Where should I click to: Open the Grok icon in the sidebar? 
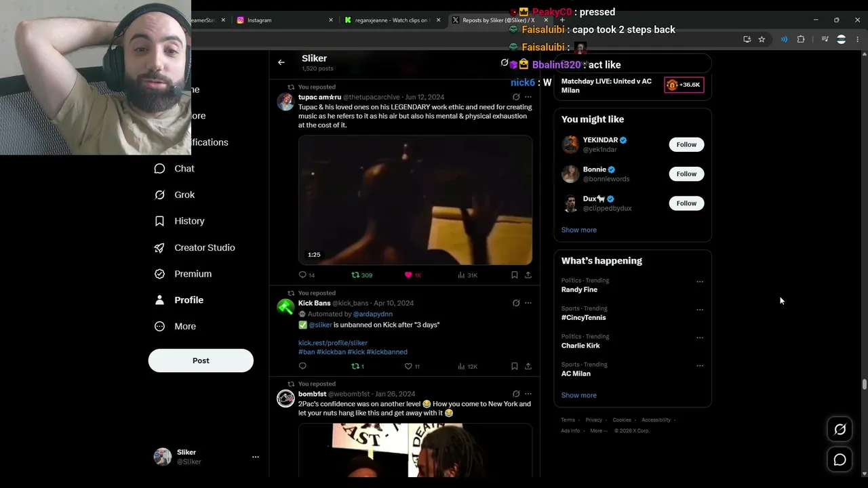[x=159, y=195]
